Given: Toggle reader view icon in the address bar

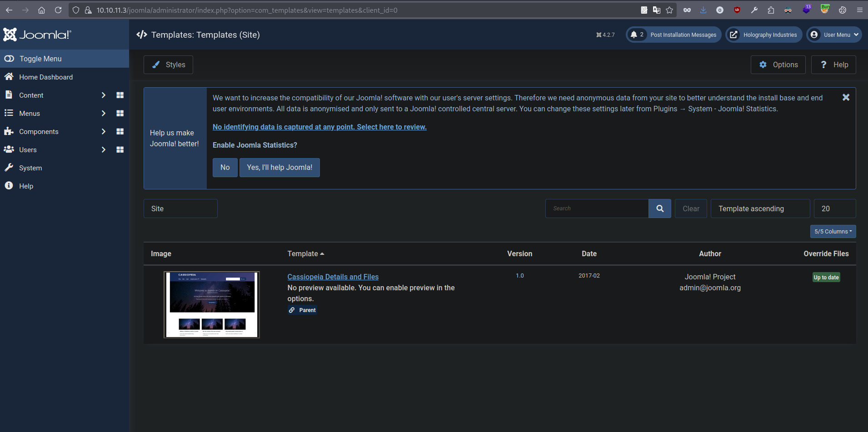Looking at the screenshot, I should pos(644,10).
